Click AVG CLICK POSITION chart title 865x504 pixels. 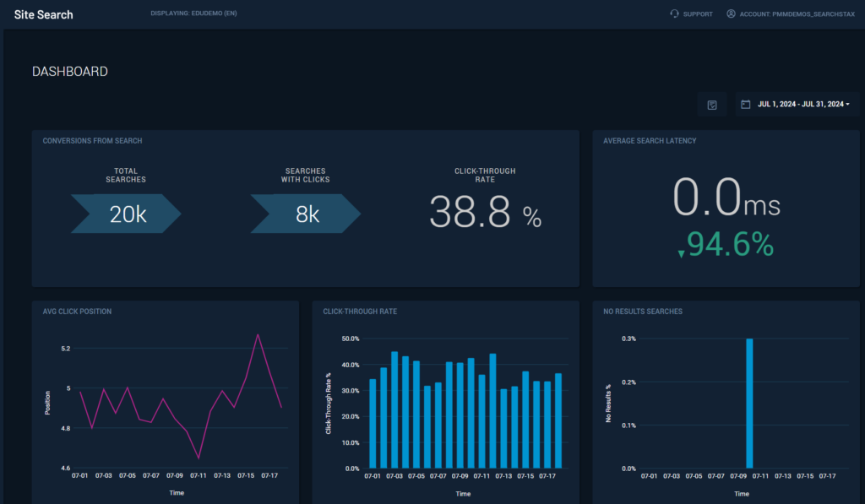pos(77,312)
